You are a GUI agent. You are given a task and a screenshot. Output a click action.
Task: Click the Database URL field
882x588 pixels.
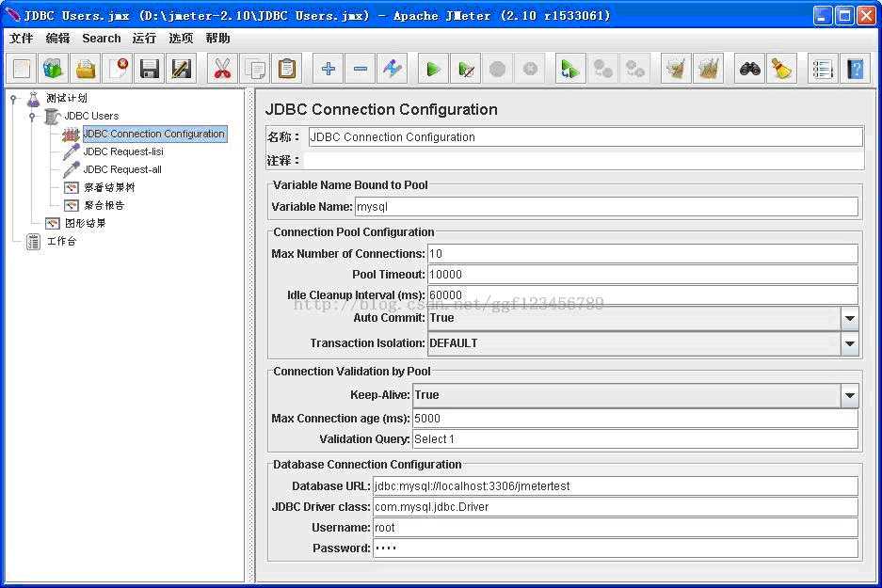point(616,486)
